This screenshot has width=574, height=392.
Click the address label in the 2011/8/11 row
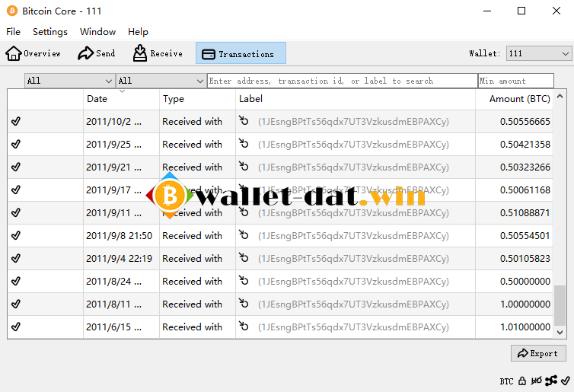click(x=353, y=304)
